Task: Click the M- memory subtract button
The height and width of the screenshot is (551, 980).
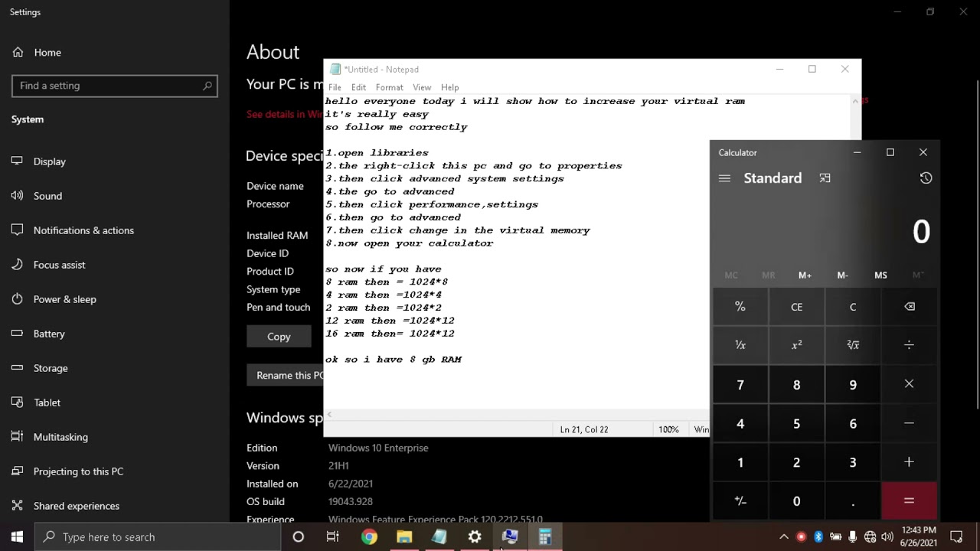Action: coord(842,275)
